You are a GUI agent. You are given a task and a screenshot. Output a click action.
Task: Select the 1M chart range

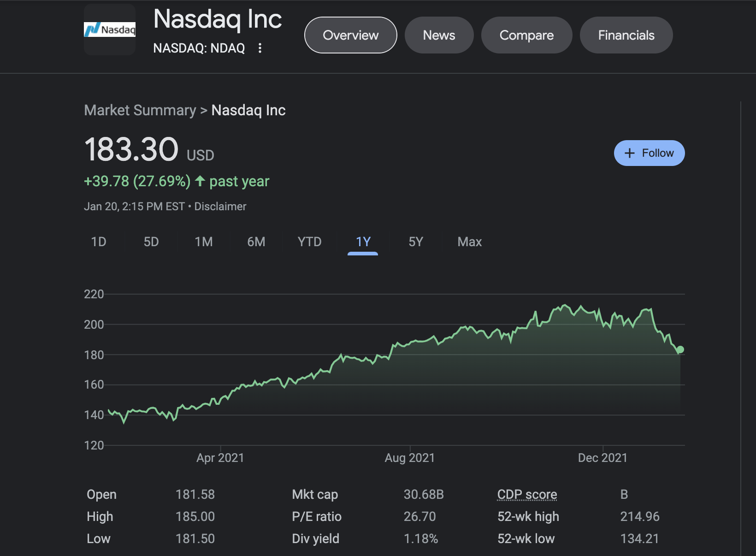(x=204, y=242)
